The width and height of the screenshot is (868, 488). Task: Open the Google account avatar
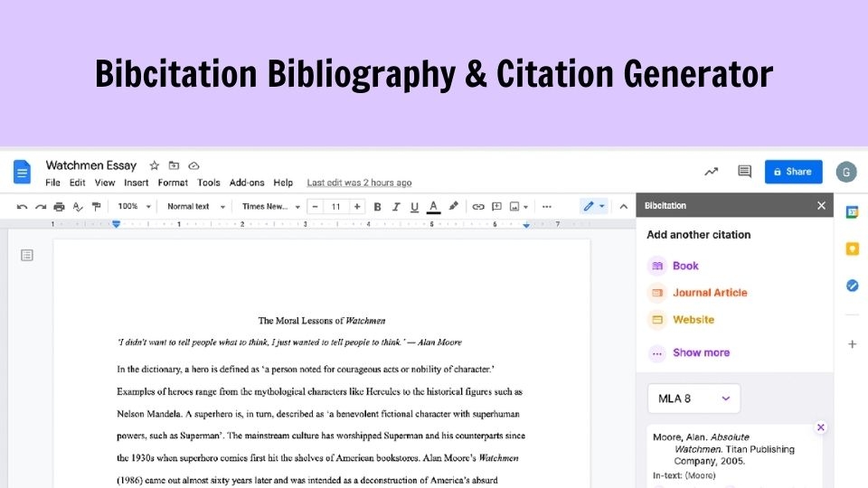[x=846, y=172]
